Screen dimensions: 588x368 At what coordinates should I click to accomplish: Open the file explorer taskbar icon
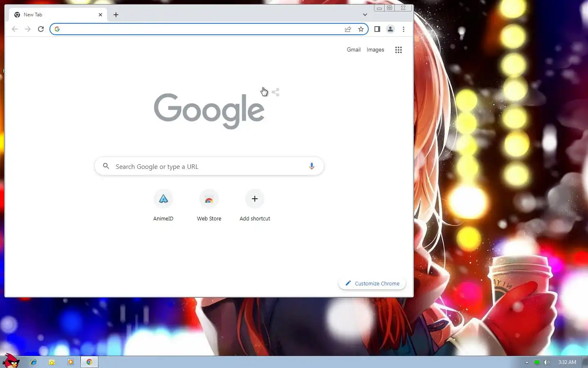[52, 362]
